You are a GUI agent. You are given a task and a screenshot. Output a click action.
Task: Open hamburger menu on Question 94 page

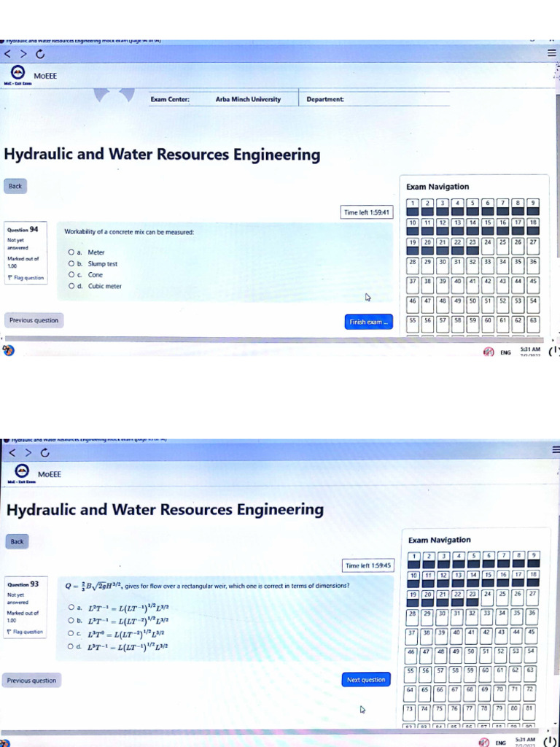click(x=551, y=53)
